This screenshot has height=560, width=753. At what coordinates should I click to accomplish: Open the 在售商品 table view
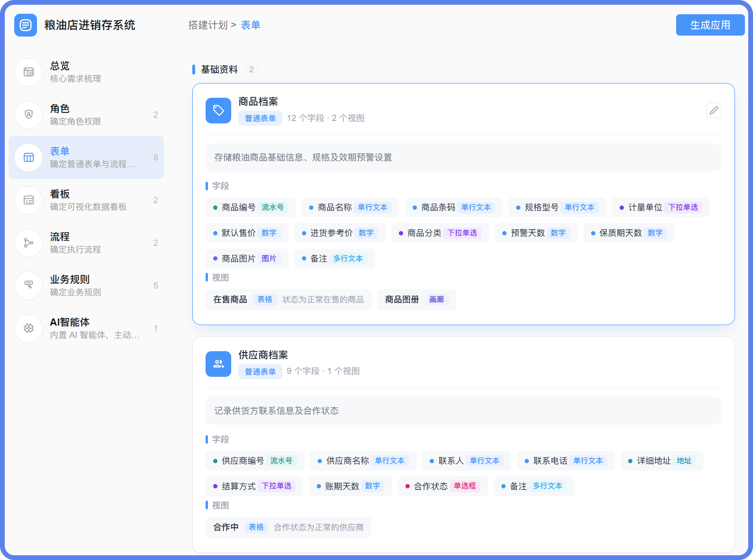click(289, 299)
